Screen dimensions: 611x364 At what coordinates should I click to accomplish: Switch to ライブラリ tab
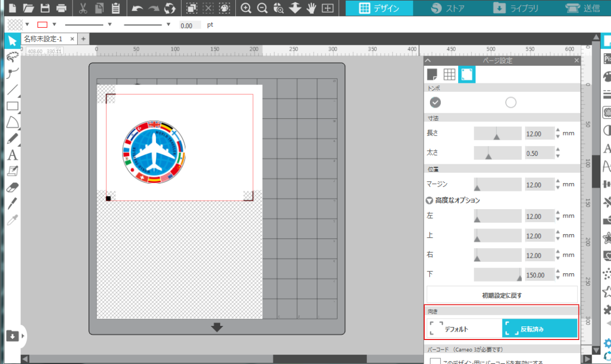coord(516,8)
